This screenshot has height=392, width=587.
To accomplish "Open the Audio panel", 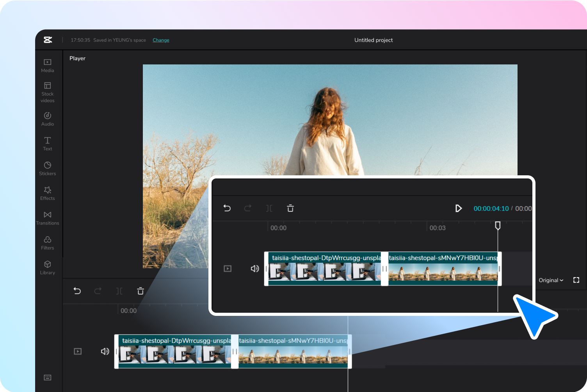I will click(x=48, y=119).
